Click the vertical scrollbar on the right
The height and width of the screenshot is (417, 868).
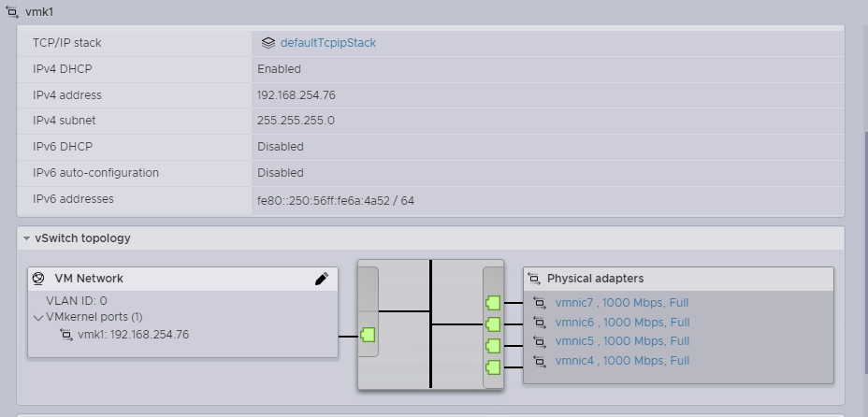point(864,252)
